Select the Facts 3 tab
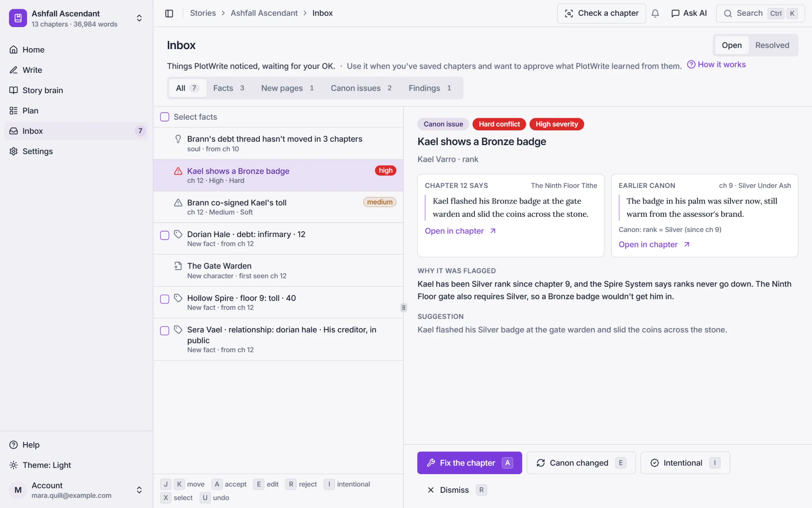This screenshot has width=812, height=508. [229, 88]
